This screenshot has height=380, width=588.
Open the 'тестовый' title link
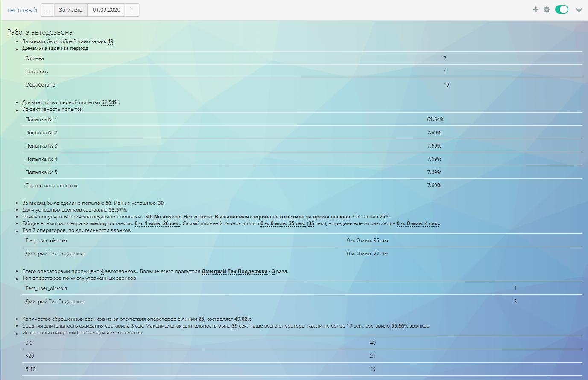pos(22,10)
